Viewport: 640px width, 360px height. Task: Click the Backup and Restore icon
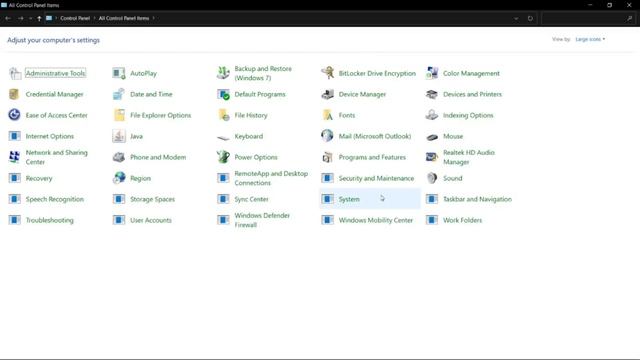coord(223,73)
